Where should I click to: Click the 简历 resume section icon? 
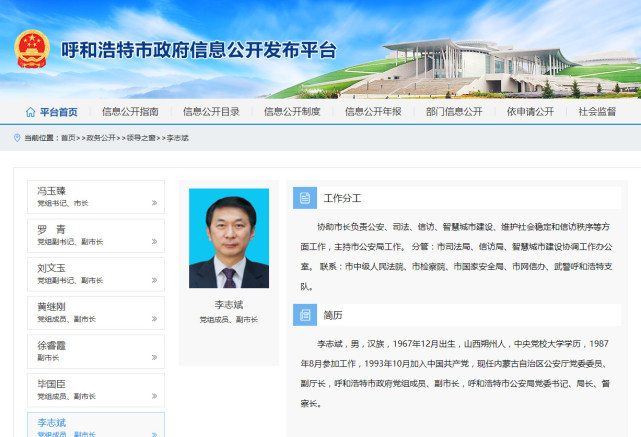305,315
